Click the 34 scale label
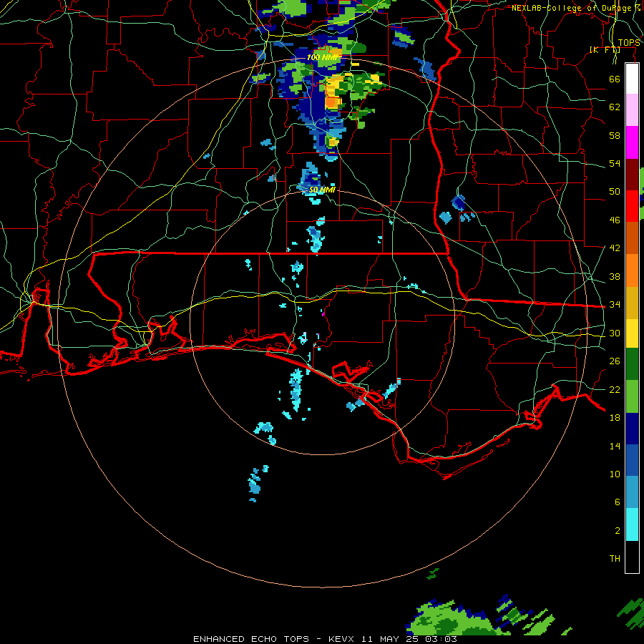Image resolution: width=644 pixels, height=644 pixels. tap(615, 304)
